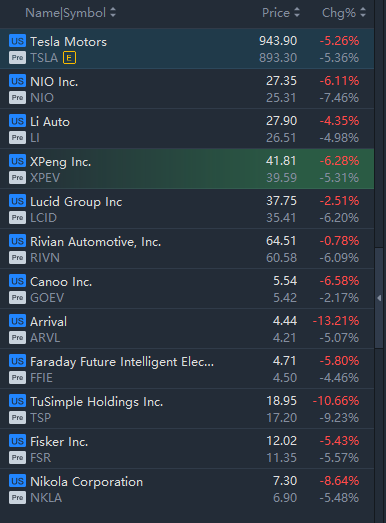Click the vertical scrollbar thumb

coord(379,298)
